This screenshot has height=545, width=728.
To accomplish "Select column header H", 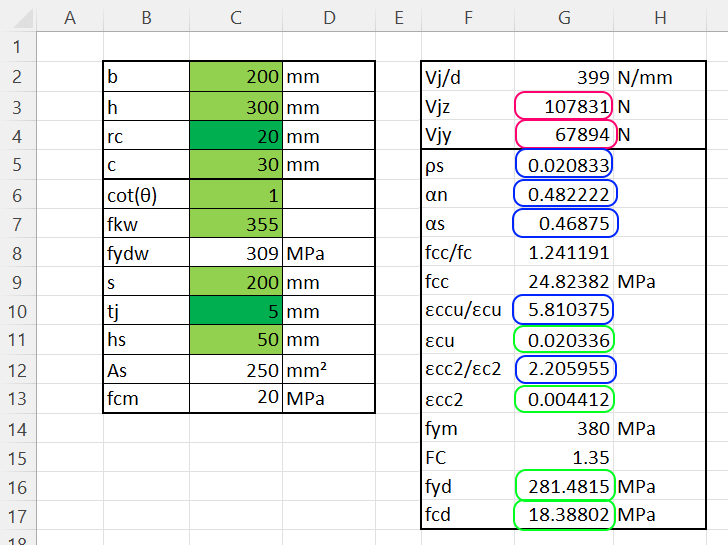I will [660, 18].
